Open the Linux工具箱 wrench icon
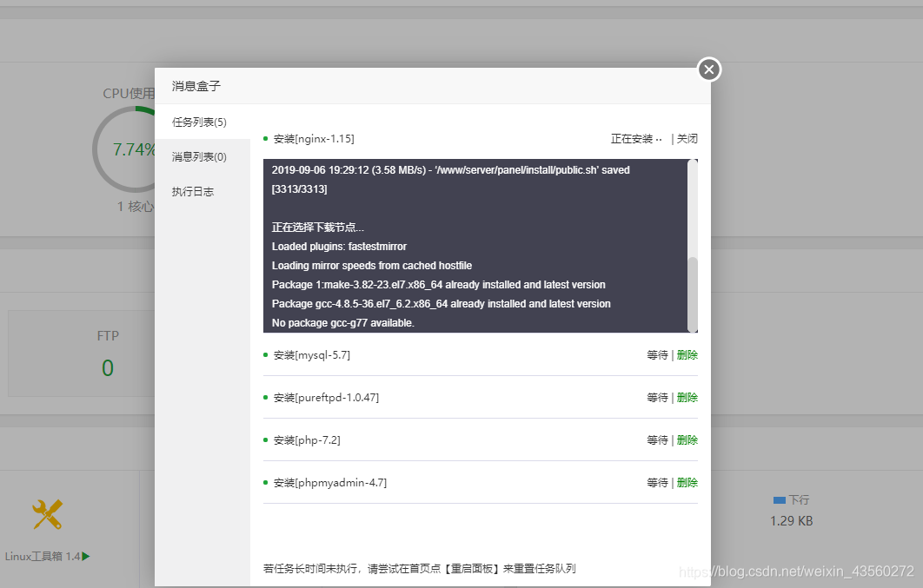Image resolution: width=923 pixels, height=588 pixels. 47,515
